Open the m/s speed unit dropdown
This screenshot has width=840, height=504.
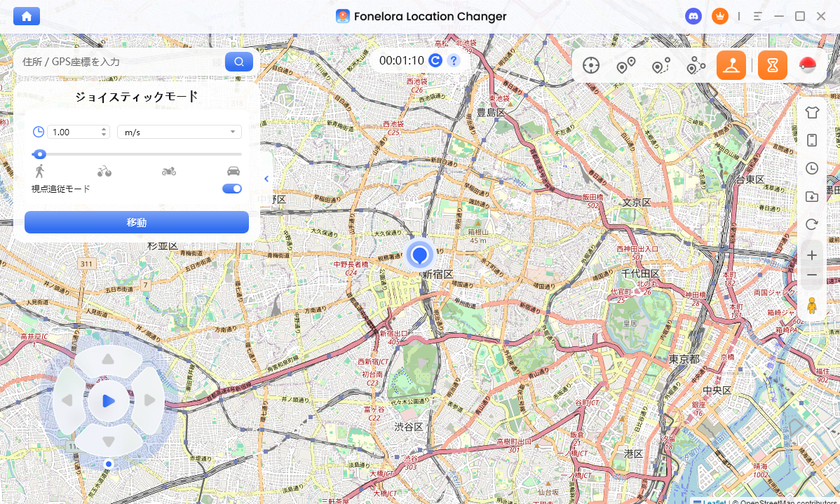point(179,132)
